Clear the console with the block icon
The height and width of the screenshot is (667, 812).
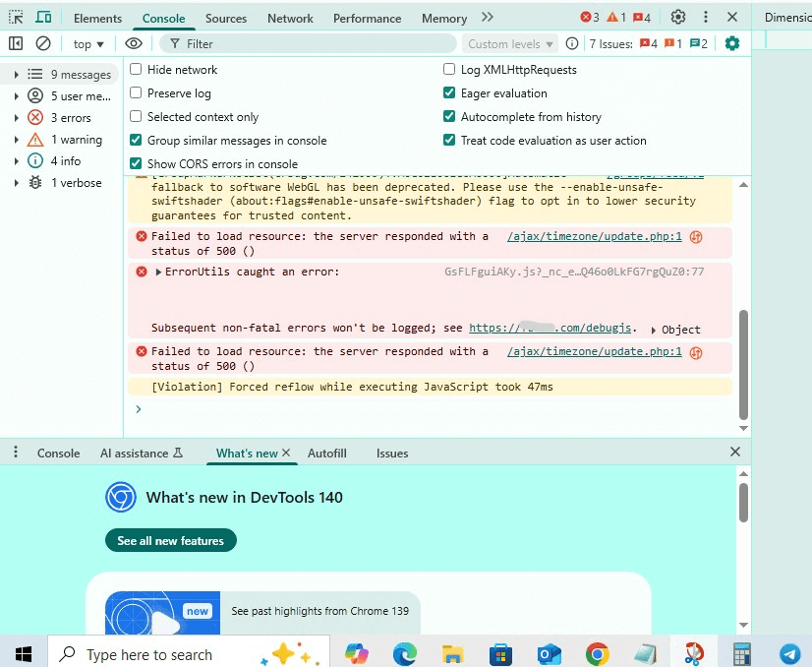coord(43,43)
